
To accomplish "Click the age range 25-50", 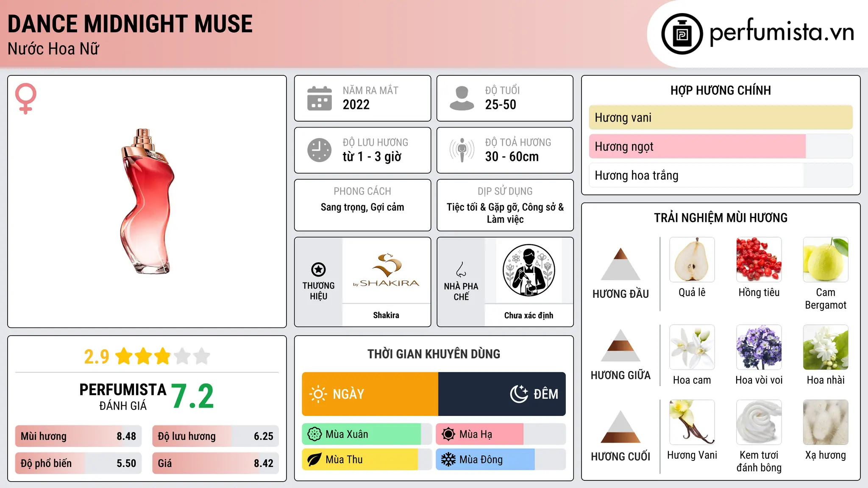I will (x=501, y=105).
